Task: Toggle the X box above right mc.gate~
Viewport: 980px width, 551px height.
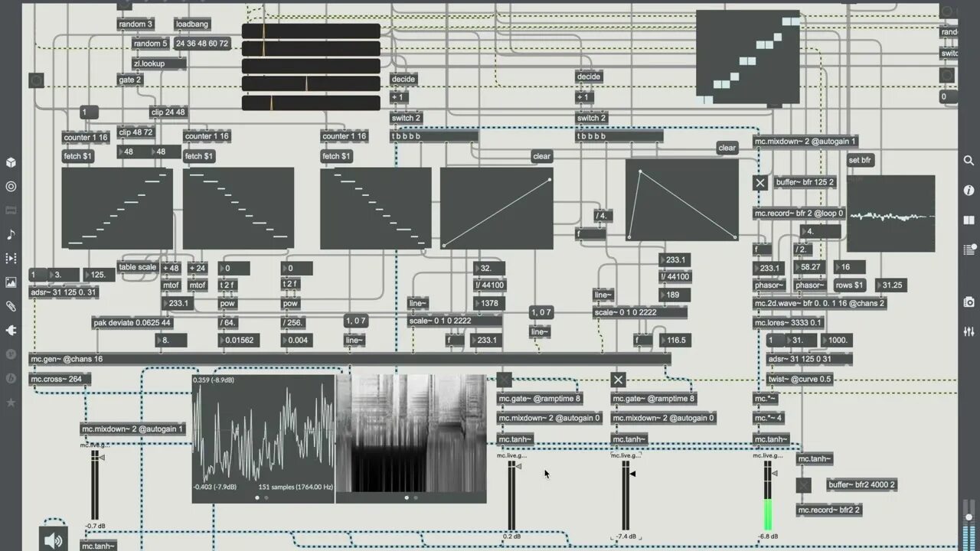Action: point(619,380)
